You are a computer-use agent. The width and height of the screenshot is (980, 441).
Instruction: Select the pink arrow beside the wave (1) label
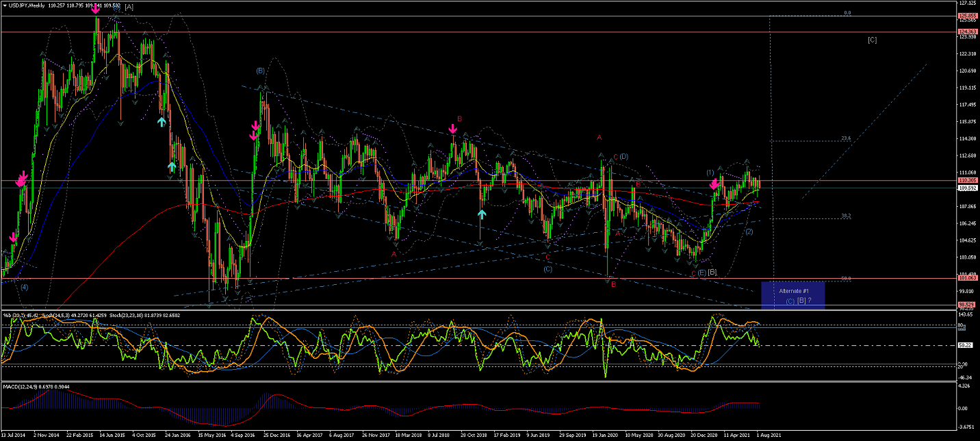click(x=714, y=184)
